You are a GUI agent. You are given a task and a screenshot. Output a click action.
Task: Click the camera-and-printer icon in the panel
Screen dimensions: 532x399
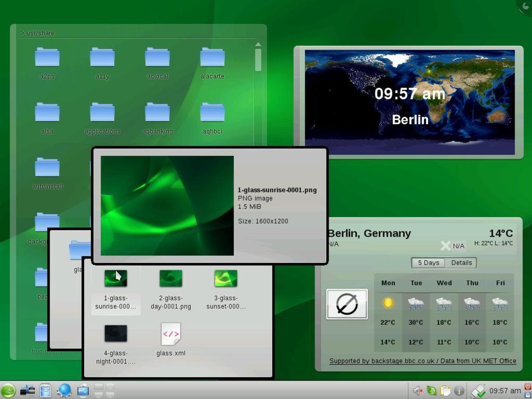pyautogui.click(x=28, y=391)
